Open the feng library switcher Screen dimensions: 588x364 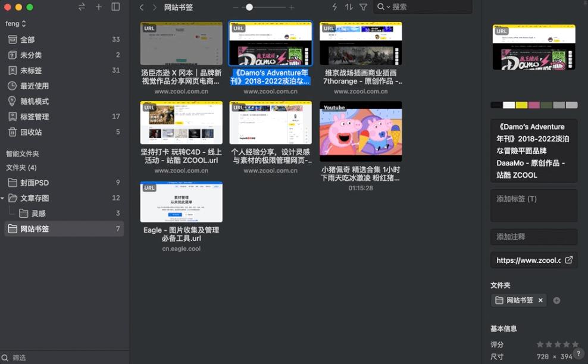click(14, 23)
